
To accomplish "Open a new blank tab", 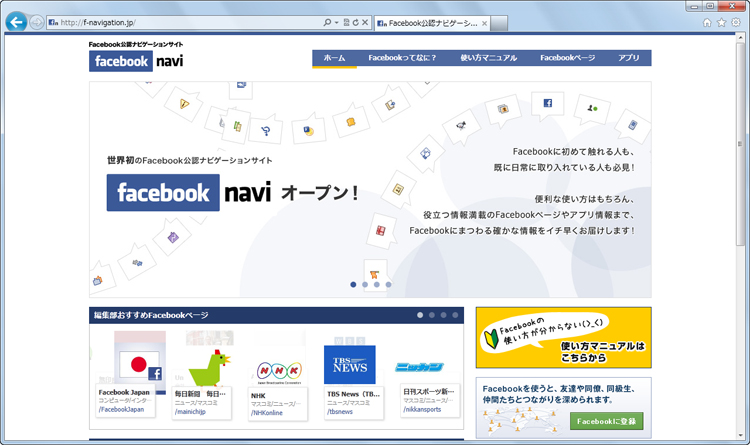I will pyautogui.click(x=499, y=23).
